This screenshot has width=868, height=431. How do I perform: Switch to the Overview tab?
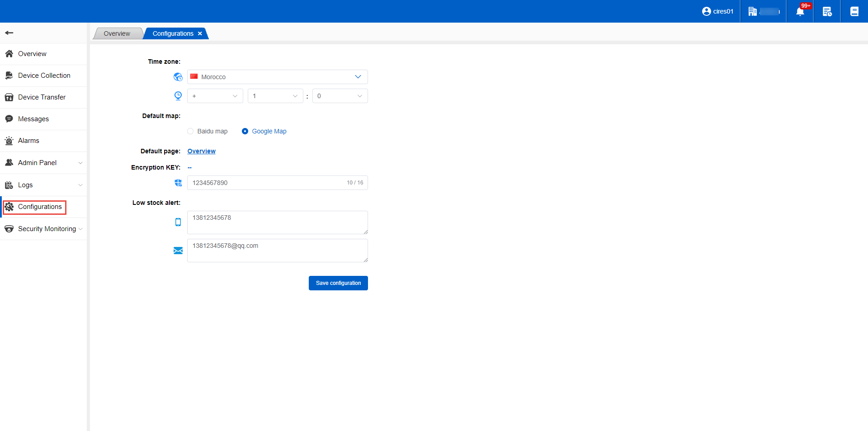(117, 33)
